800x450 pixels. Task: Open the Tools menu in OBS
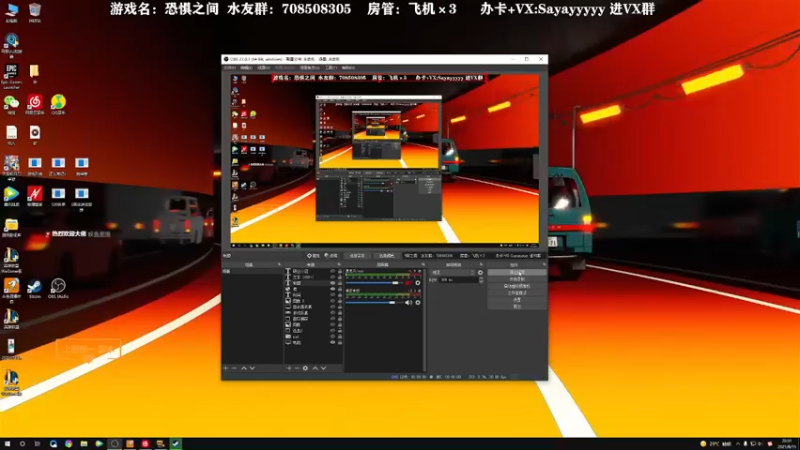pos(331,68)
